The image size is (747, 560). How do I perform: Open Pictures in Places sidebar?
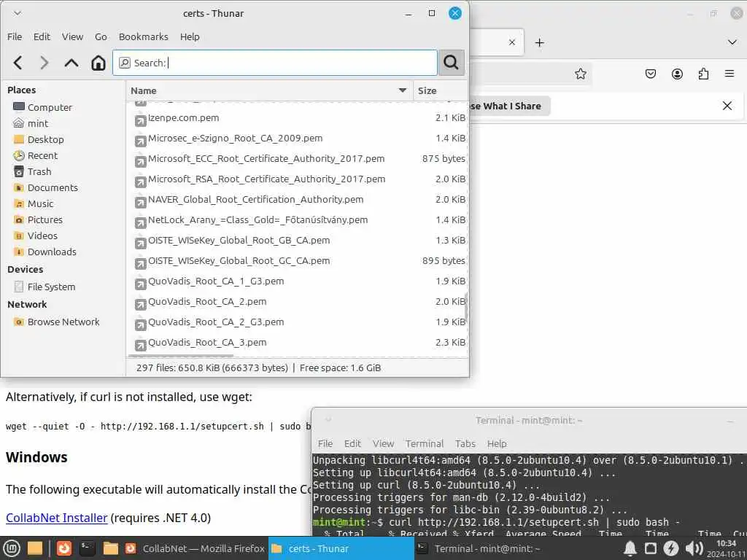pos(44,219)
